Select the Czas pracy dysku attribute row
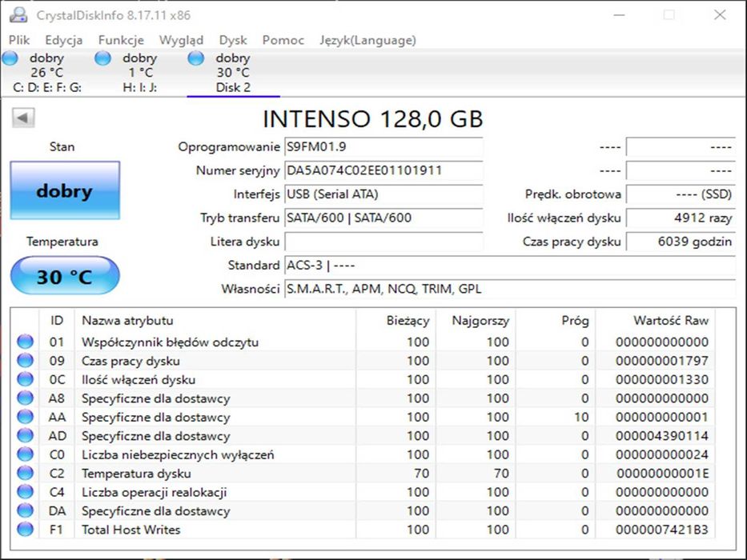Screen dimensions: 747x560 click(363, 361)
